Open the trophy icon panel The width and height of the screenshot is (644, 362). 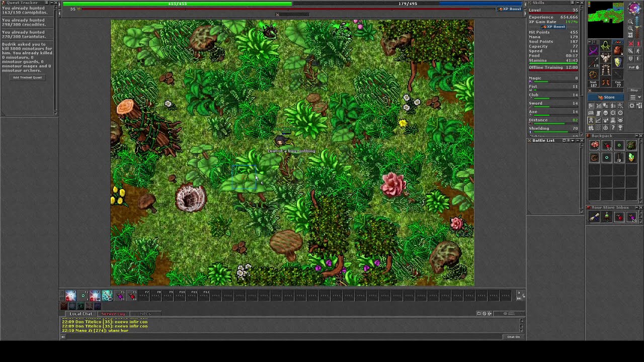pos(620,128)
